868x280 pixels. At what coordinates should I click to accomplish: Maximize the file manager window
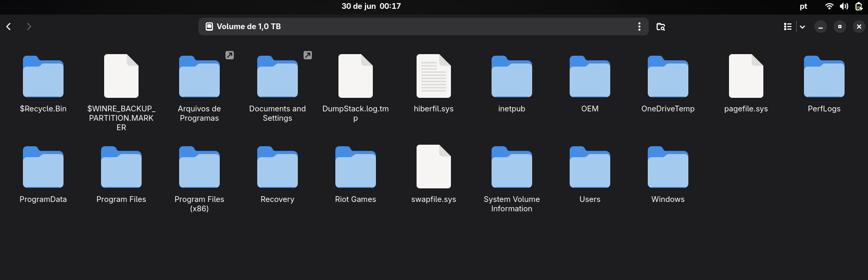[x=840, y=27]
